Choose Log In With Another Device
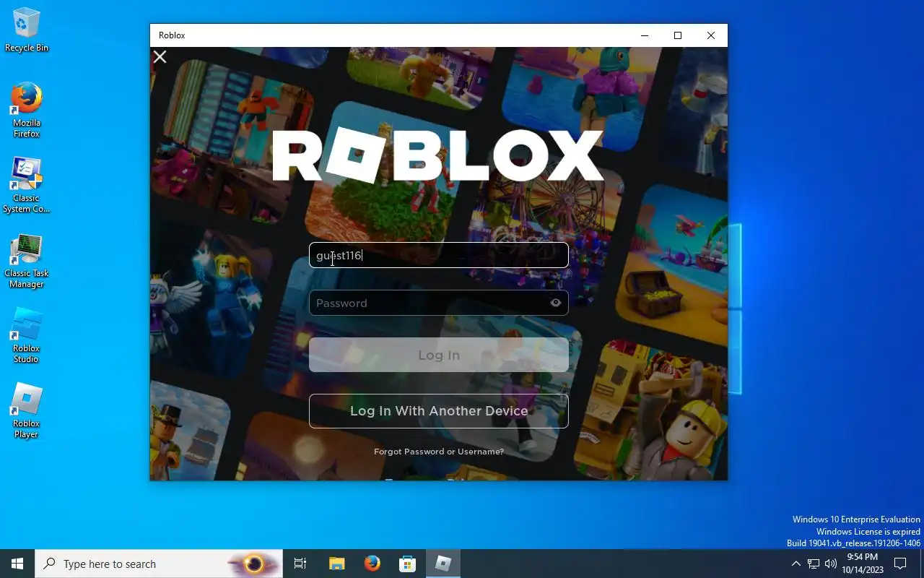Viewport: 924px width, 578px height. 439,410
